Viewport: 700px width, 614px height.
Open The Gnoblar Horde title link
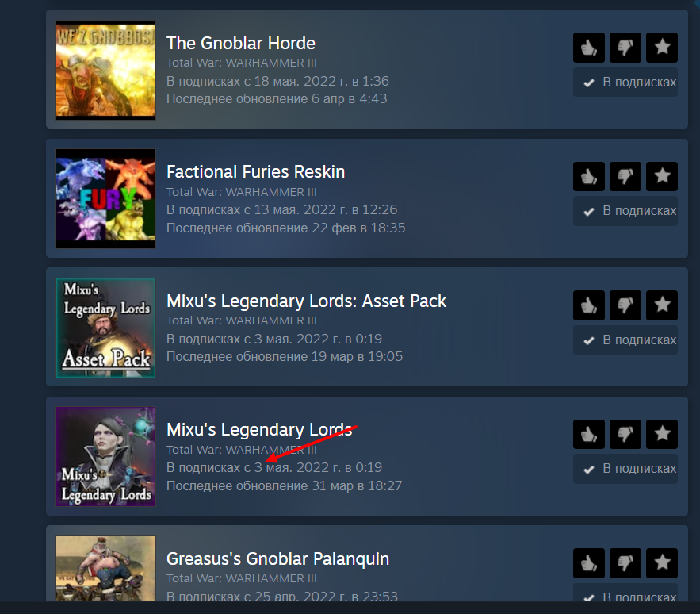tap(241, 44)
